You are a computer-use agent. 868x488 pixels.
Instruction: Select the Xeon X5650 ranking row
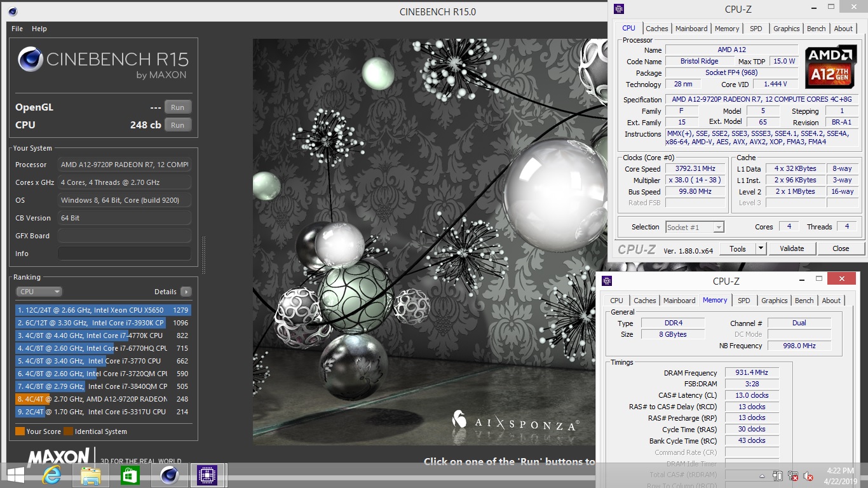[104, 310]
